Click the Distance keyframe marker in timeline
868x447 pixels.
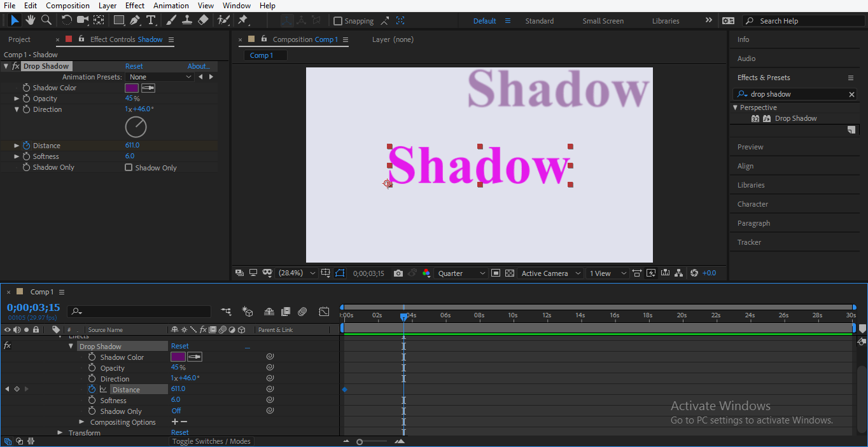click(344, 389)
